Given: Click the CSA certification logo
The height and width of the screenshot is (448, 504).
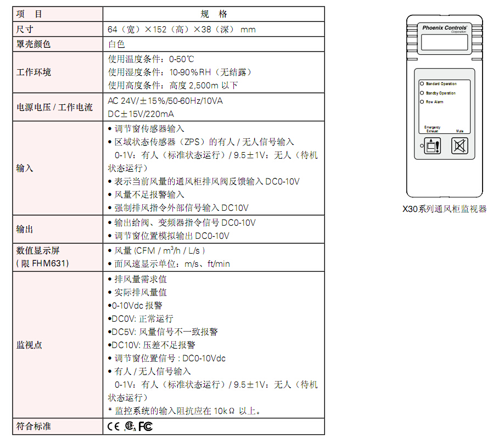Looking at the screenshot, I should pyautogui.click(x=130, y=427).
